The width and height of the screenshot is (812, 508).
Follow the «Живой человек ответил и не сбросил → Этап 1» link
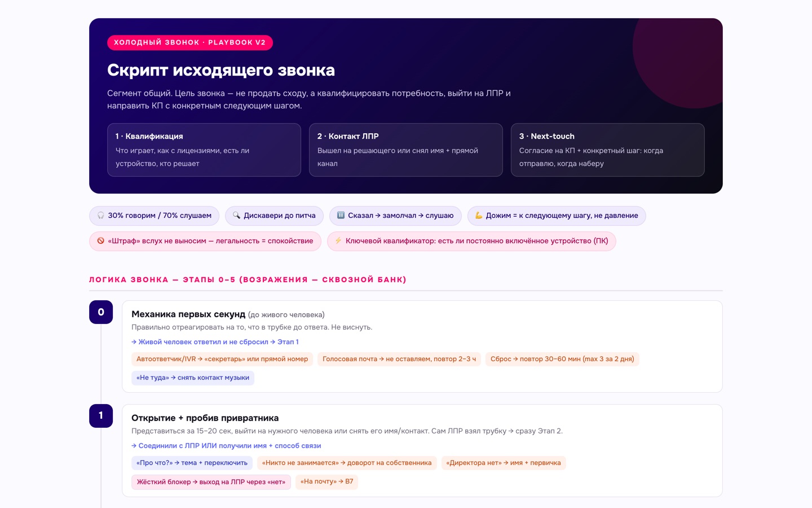click(215, 342)
